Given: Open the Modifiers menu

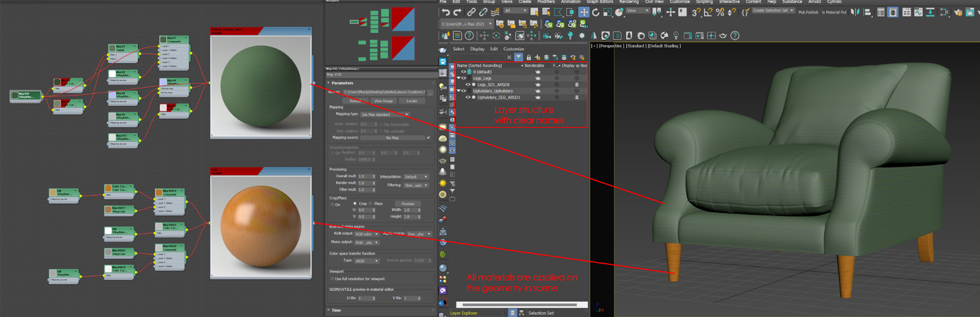Looking at the screenshot, I should (546, 2).
